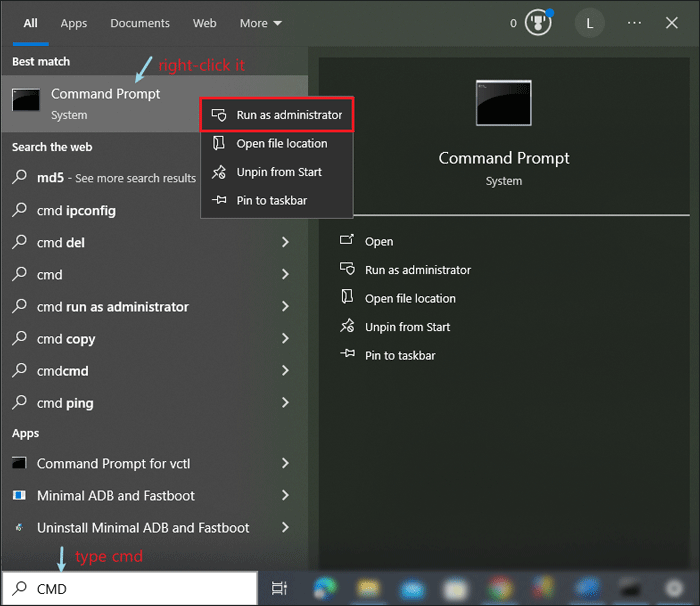Switch to the All tab
Screen dimensions: 700x606
point(30,23)
